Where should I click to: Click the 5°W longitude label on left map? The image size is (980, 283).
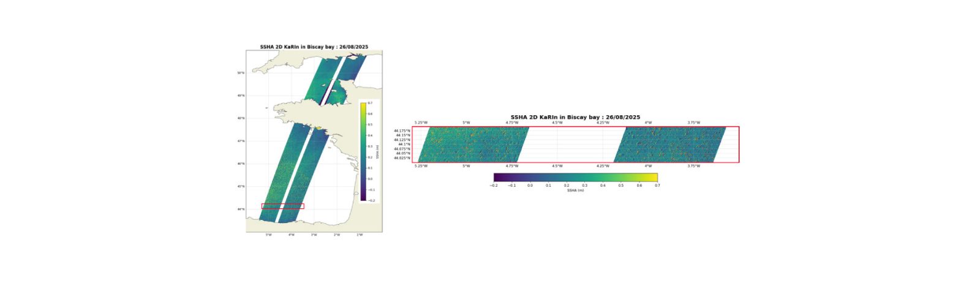268,235
